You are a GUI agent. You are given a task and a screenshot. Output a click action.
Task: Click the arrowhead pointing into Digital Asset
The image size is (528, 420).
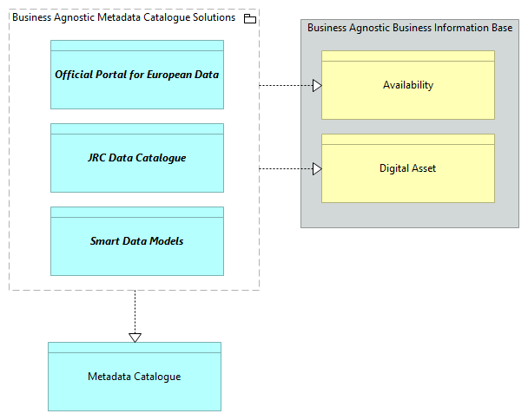pos(317,168)
